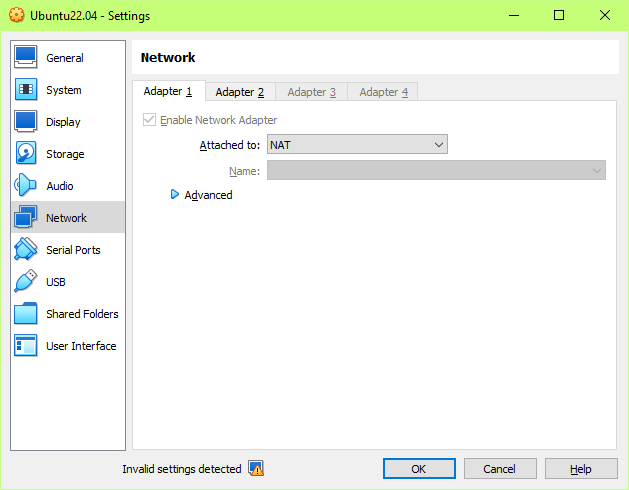Image resolution: width=629 pixels, height=490 pixels.
Task: Click the Cancel button
Action: (500, 469)
